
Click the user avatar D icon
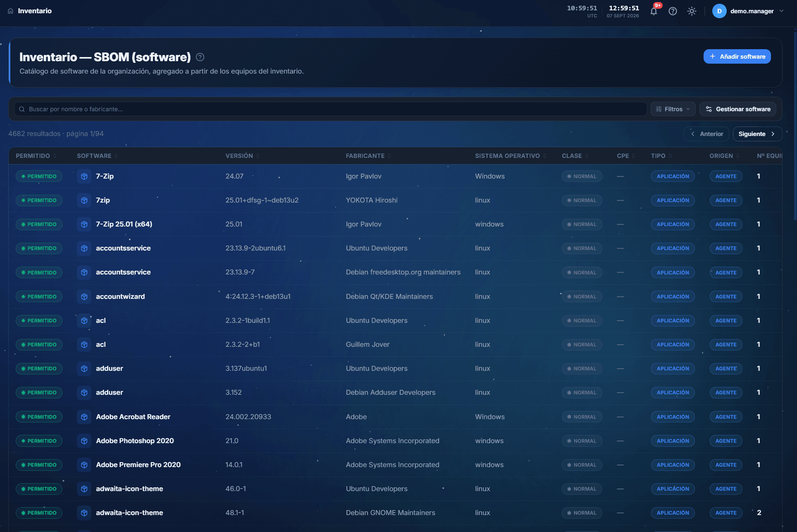click(x=719, y=11)
